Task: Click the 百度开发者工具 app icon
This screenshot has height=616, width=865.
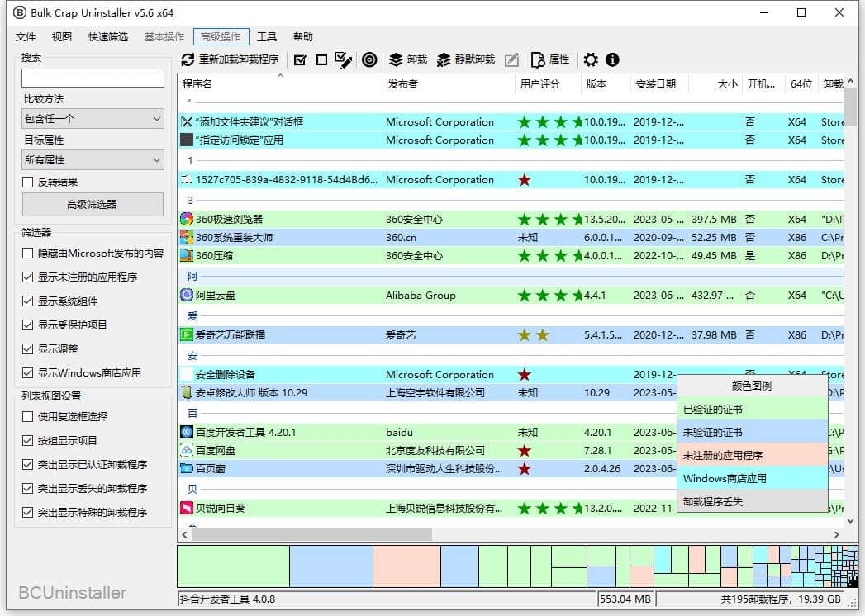Action: [x=187, y=432]
